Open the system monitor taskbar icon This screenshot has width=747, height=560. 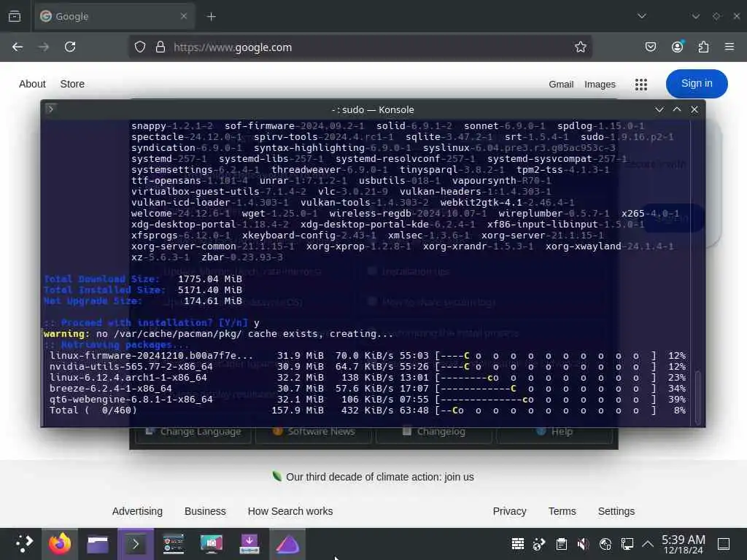[174, 544]
